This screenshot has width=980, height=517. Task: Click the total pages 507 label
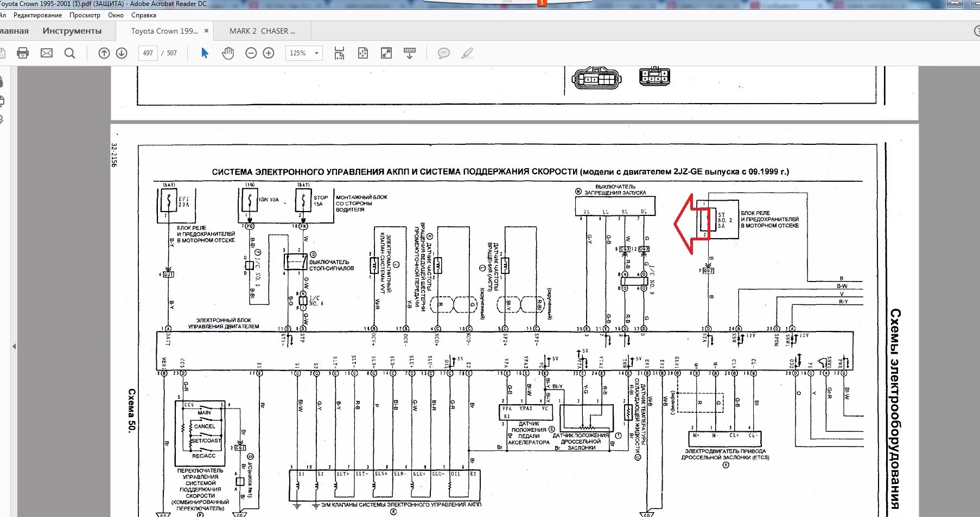(171, 53)
